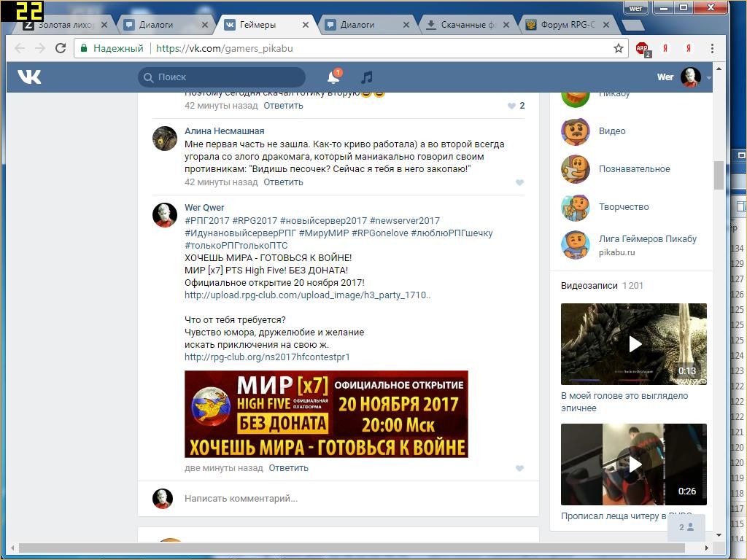Open the music note icon
Image resolution: width=747 pixels, height=560 pixels.
coord(366,77)
